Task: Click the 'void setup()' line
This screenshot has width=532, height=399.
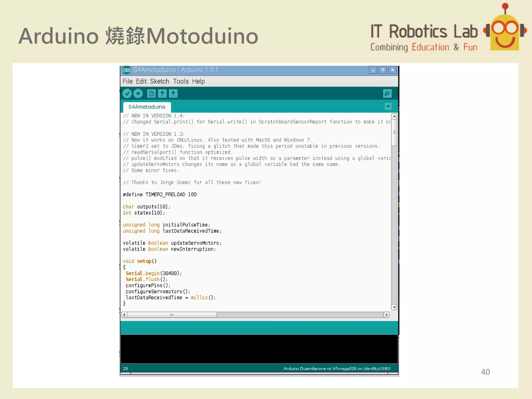Action: click(140, 261)
